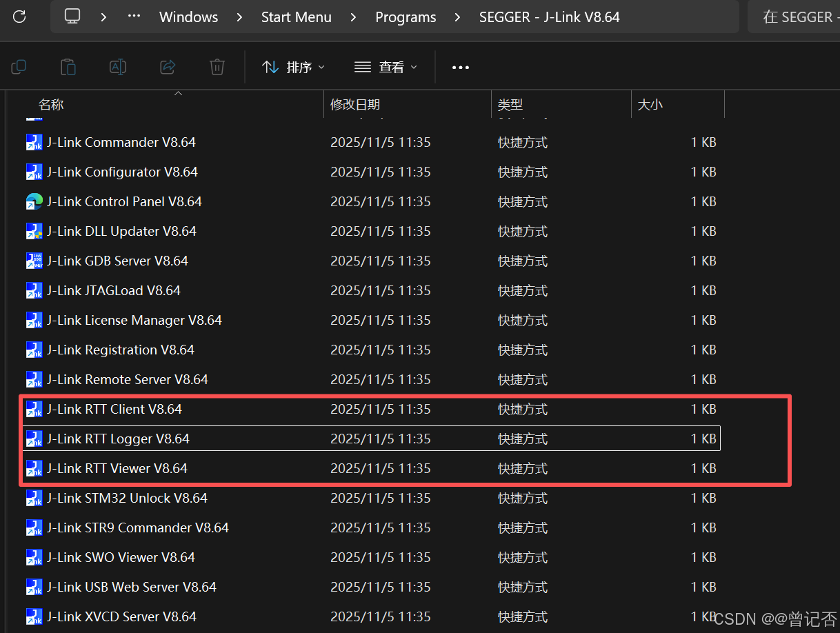Select the J-Link JTAGLoad V8.64 file name
Image resolution: width=840 pixels, height=633 pixels.
(114, 291)
